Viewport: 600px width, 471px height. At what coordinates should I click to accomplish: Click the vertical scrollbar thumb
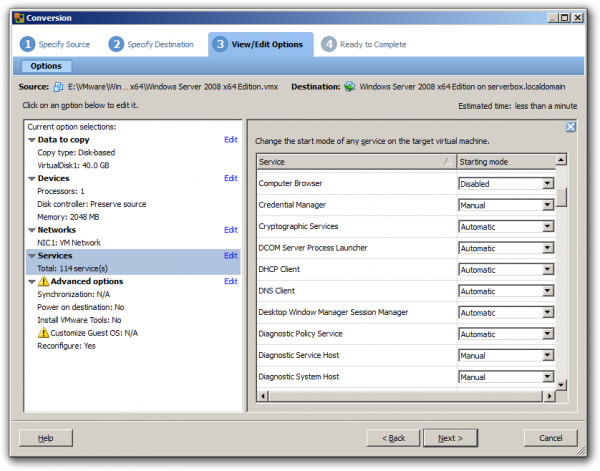coord(561,197)
